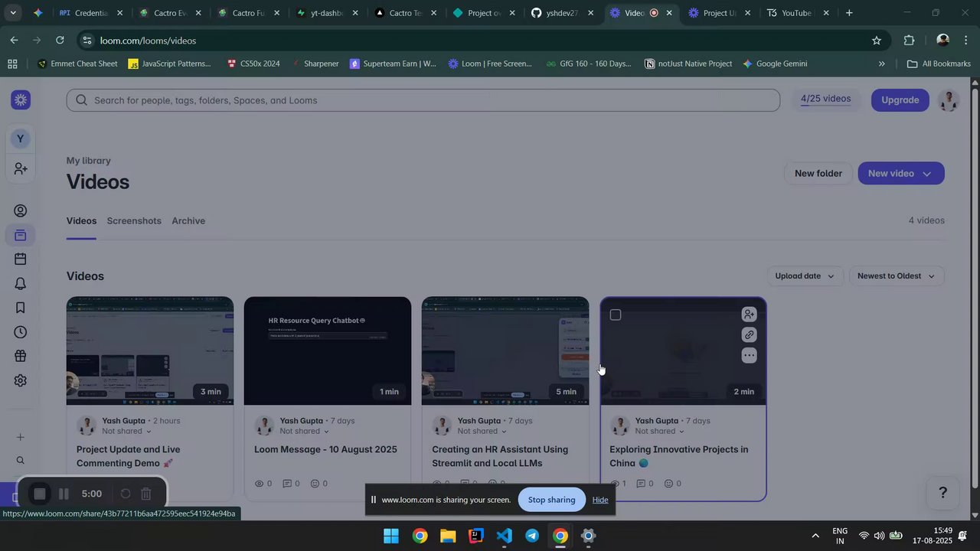Screen dimensions: 980x551
Task: Open the Newest to Oldest dropdown
Action: 897,276
